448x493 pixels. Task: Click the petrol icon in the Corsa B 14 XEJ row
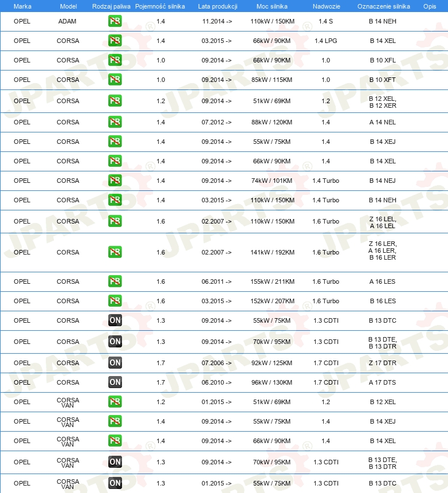pos(115,142)
